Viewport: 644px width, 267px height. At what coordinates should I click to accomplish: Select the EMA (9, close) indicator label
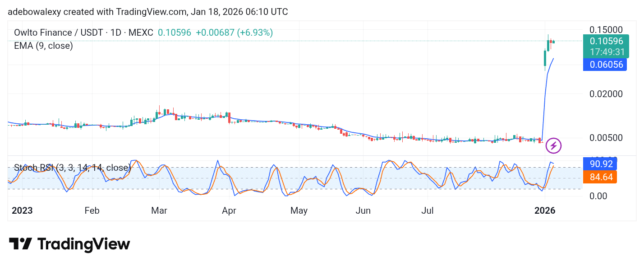[x=43, y=46]
